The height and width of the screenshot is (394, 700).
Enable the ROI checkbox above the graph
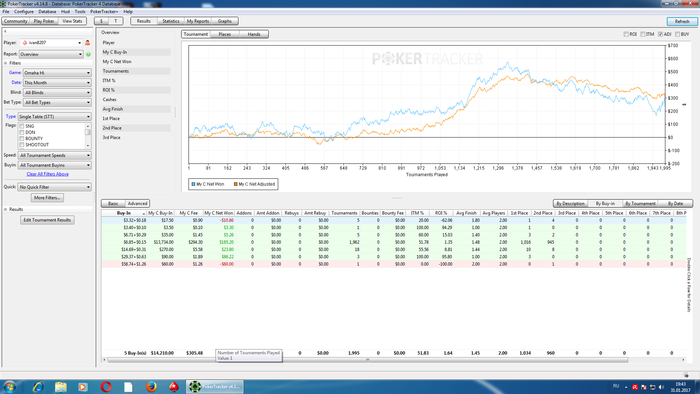pyautogui.click(x=626, y=34)
